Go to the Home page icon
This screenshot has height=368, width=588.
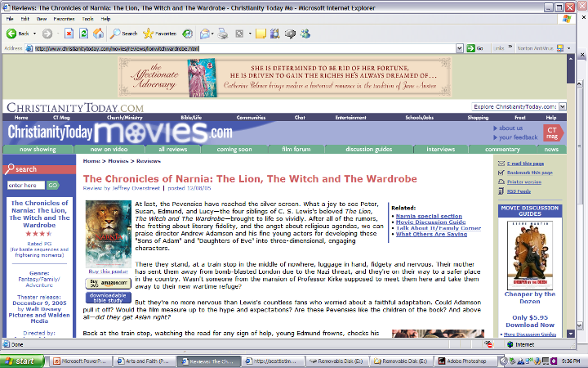pos(97,34)
